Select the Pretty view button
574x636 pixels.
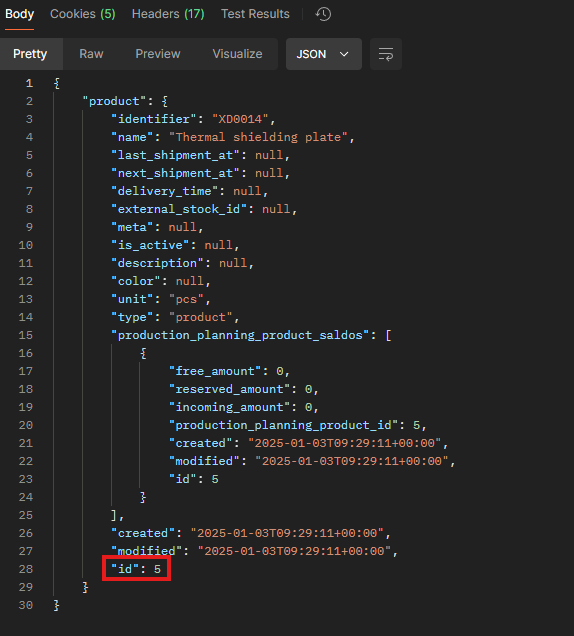pyautogui.click(x=30, y=54)
